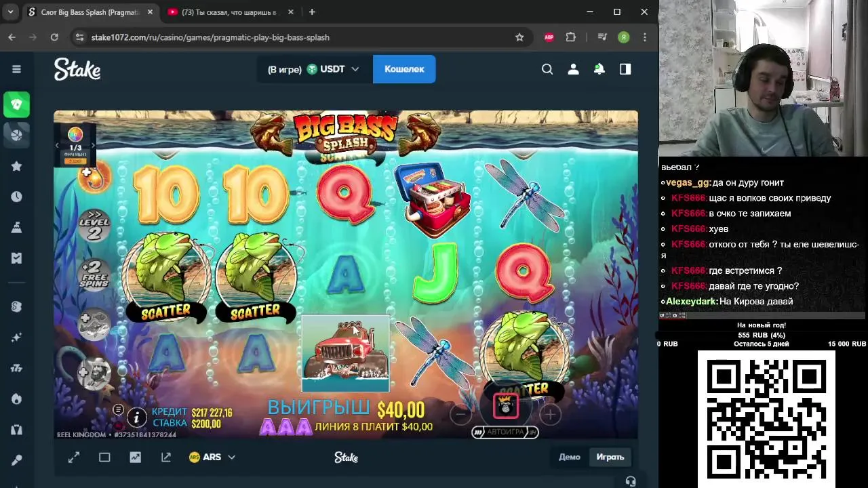868x488 pixels.
Task: Open the 1/3 fragments promo widget
Action: 75,144
